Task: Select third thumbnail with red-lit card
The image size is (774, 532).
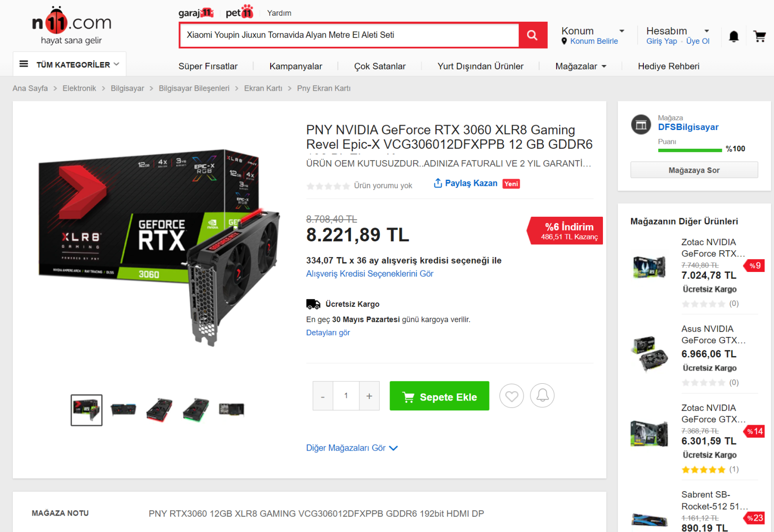Action: click(159, 410)
